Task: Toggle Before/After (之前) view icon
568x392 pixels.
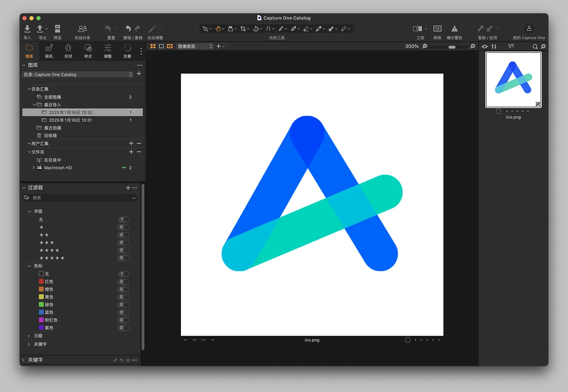Action: tap(417, 29)
